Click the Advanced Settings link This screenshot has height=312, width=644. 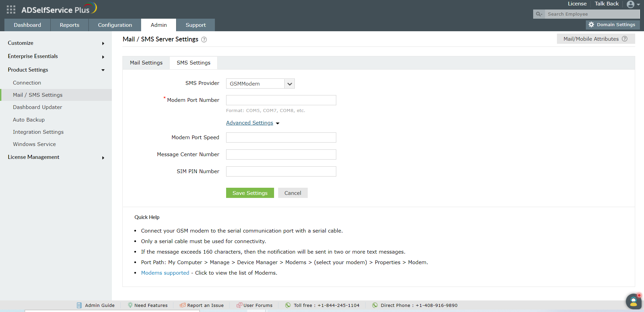point(250,123)
